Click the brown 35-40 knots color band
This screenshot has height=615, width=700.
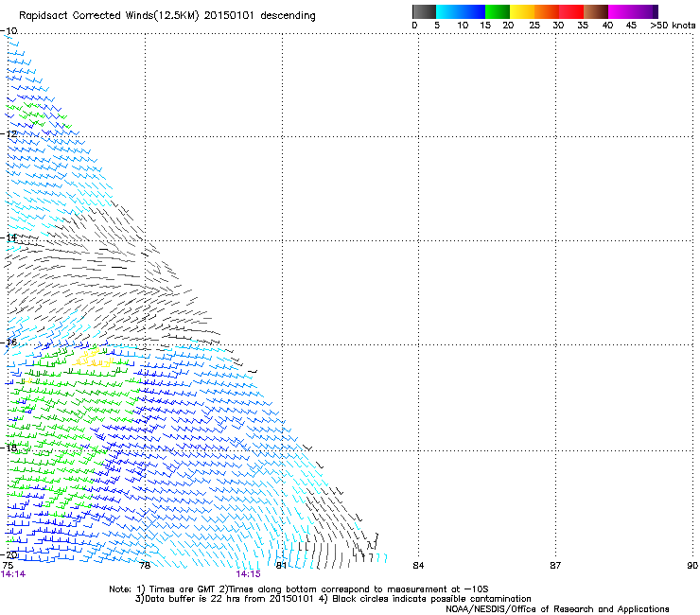tap(596, 11)
